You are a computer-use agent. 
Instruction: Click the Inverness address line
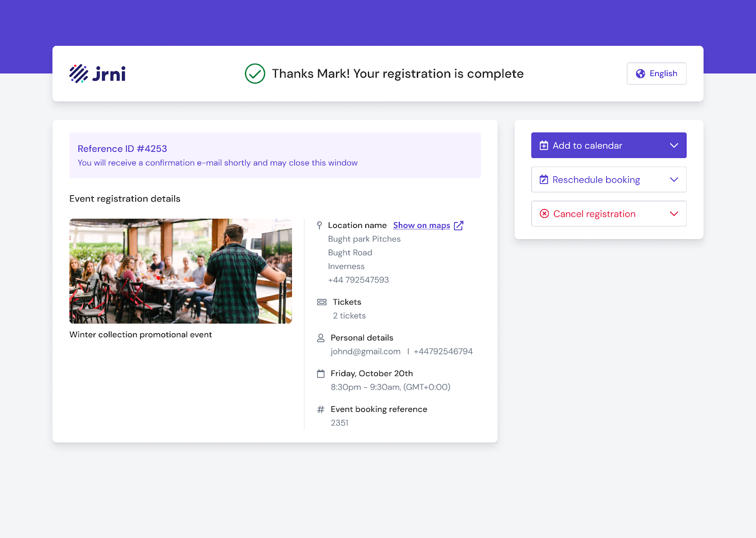tap(346, 267)
